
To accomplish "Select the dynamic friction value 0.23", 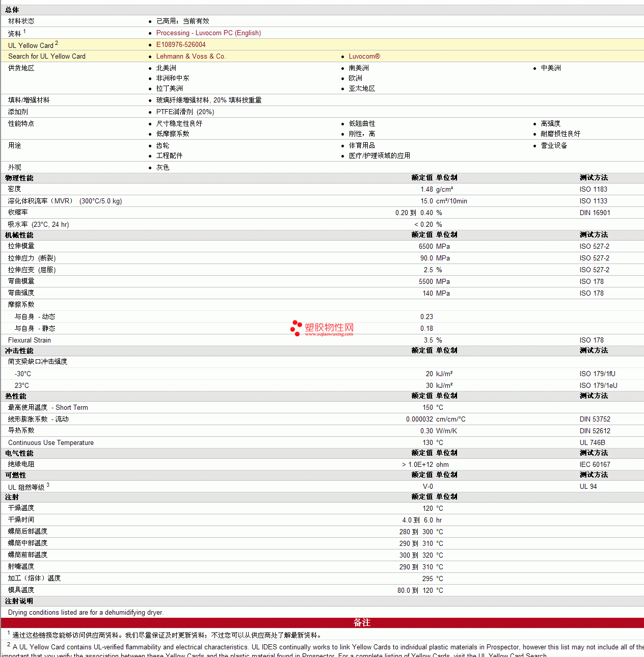I will coord(427,317).
